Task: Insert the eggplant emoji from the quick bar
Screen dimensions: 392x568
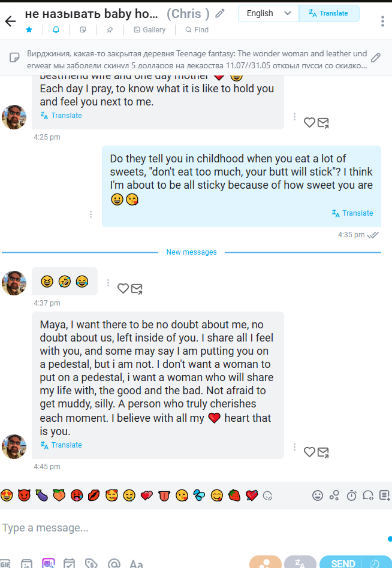Action: [x=42, y=495]
